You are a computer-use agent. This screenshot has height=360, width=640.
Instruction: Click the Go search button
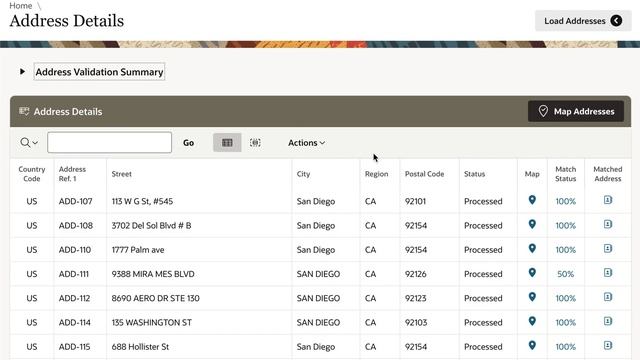tap(188, 142)
